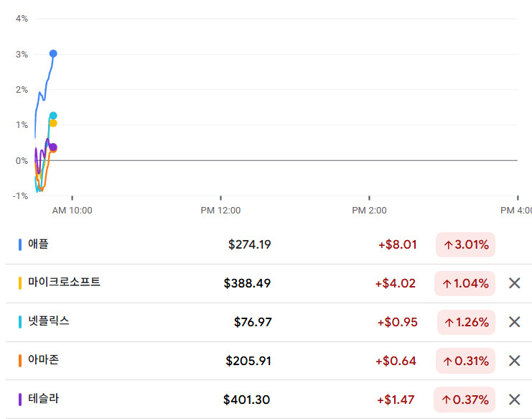532x419 pixels.
Task: Click the blue color bar beside 애플
Action: tap(20, 244)
